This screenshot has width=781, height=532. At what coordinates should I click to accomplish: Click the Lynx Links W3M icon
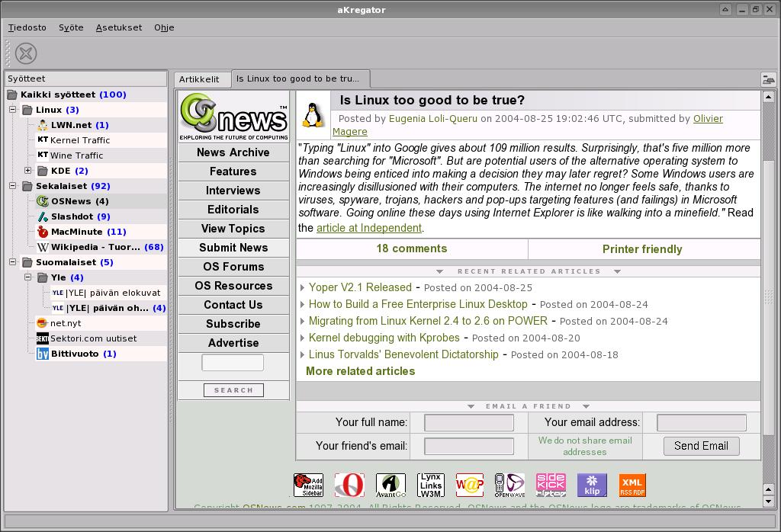(x=431, y=486)
